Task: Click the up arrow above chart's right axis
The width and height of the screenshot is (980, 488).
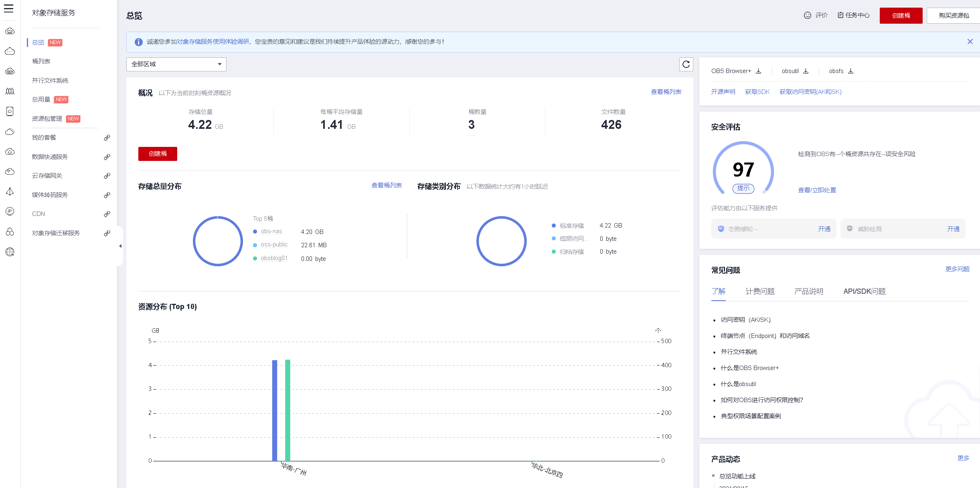Action: (658, 330)
